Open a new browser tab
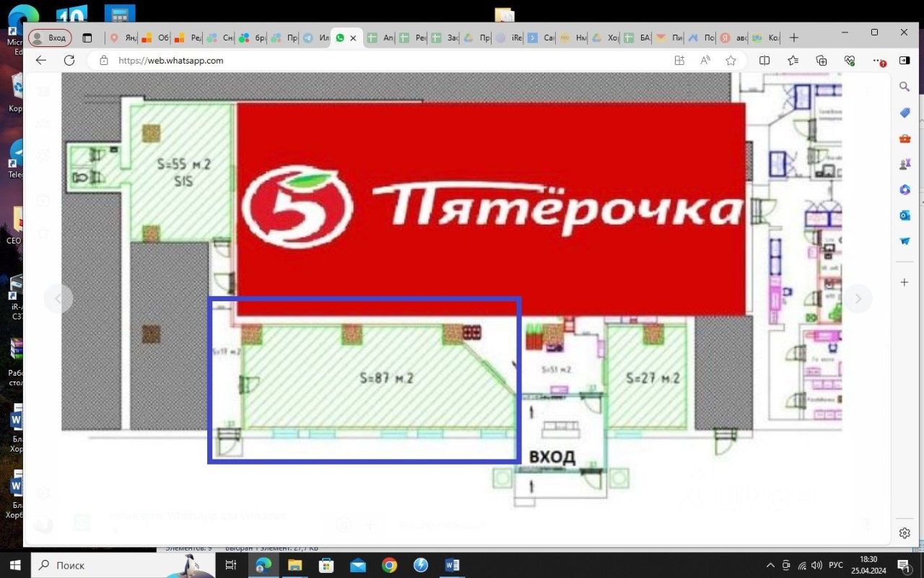The width and height of the screenshot is (924, 578). 794,38
